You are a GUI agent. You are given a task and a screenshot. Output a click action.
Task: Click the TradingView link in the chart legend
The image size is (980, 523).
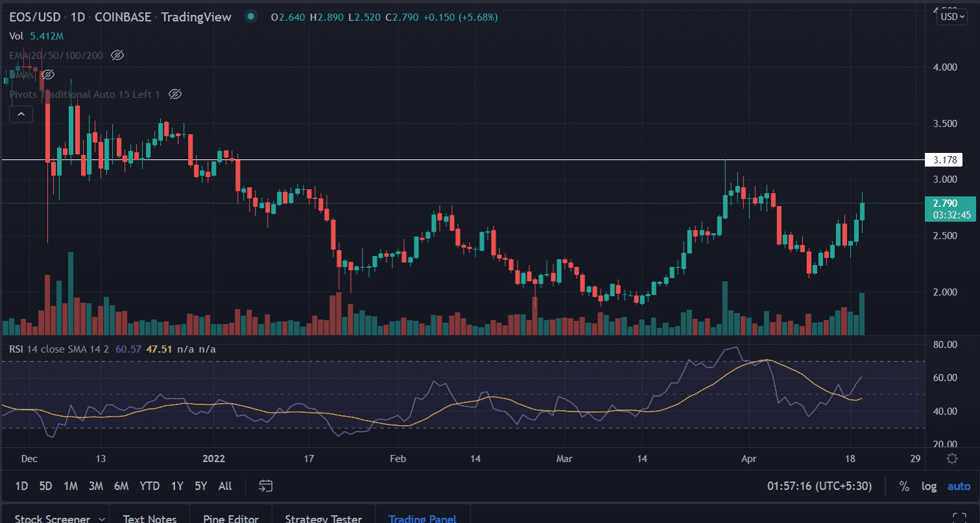[x=196, y=17]
